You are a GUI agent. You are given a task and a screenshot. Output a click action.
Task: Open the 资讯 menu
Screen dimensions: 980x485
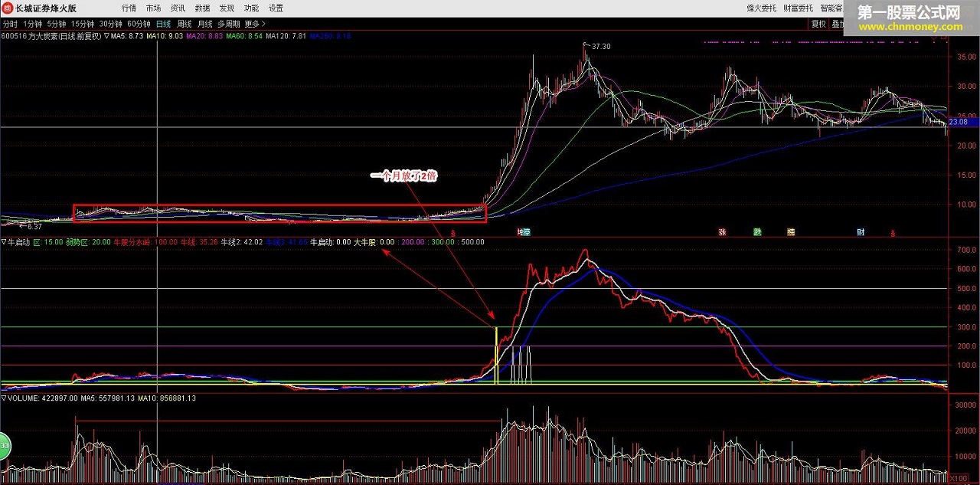pyautogui.click(x=178, y=8)
